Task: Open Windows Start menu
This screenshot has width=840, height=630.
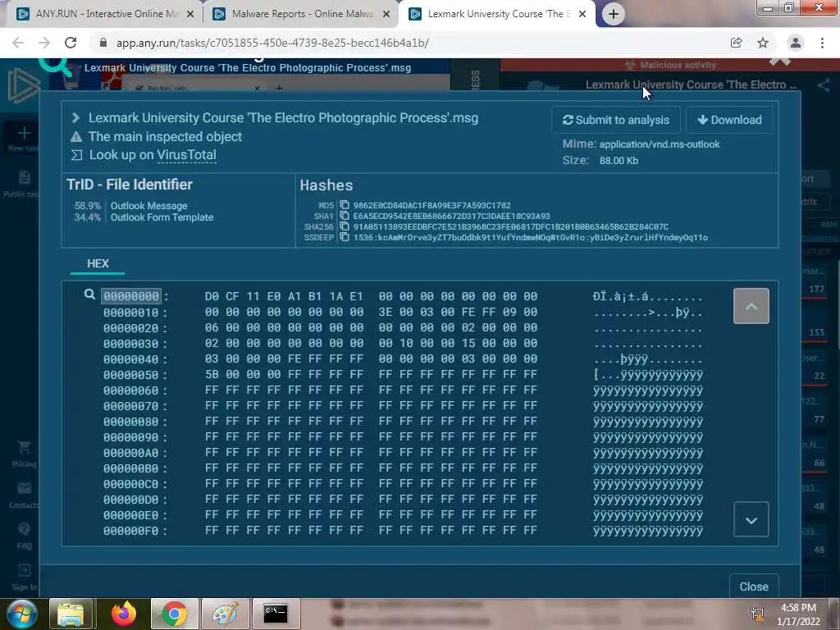Action: tap(21, 614)
